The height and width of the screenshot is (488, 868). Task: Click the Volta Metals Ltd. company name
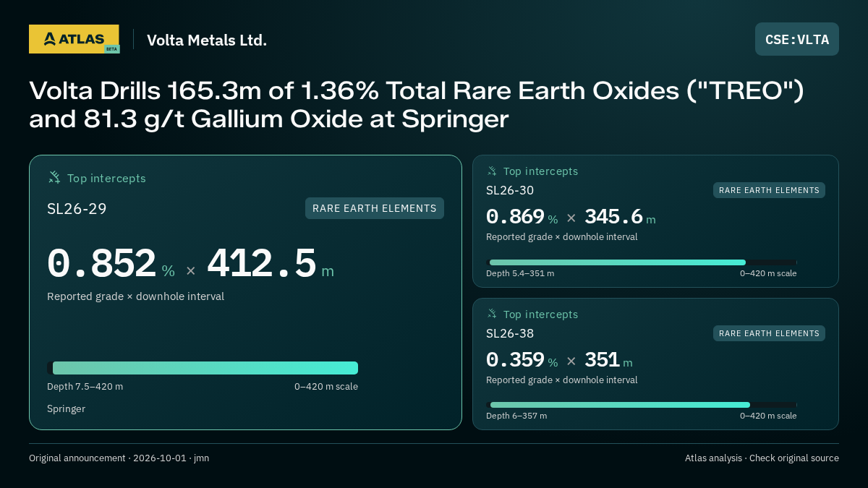[207, 40]
